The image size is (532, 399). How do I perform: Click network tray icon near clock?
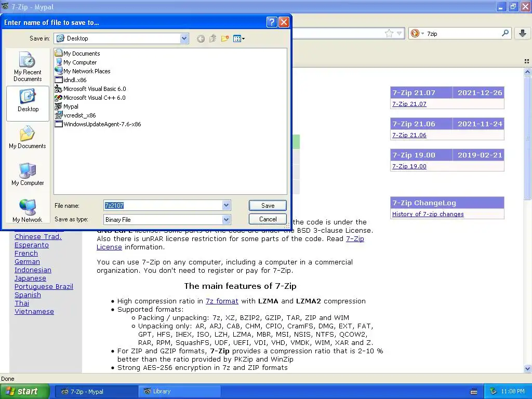click(494, 391)
